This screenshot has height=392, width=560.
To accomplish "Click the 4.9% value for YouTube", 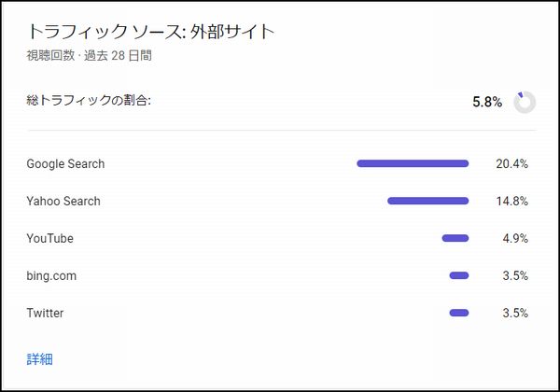I will pyautogui.click(x=515, y=239).
